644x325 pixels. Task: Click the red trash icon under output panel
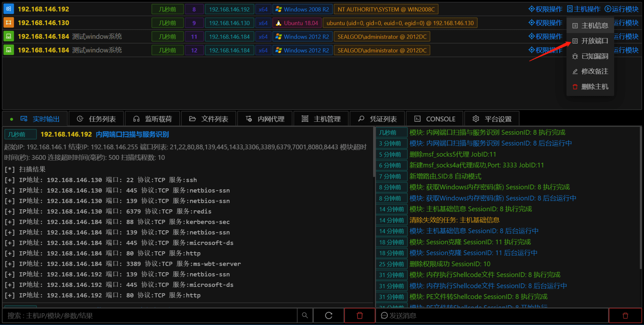coord(360,316)
